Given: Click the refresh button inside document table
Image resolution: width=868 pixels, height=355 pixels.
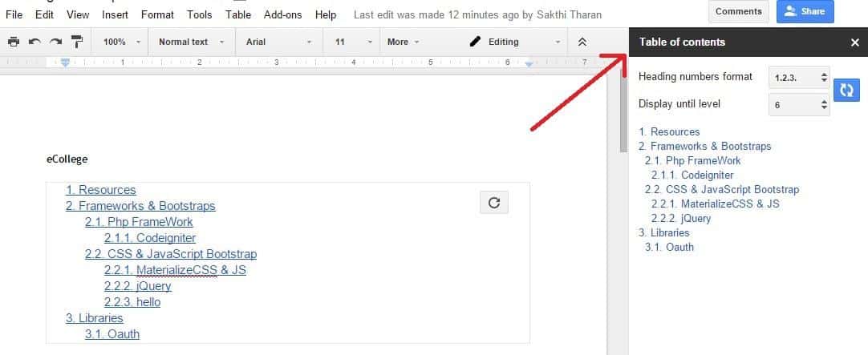Looking at the screenshot, I should [494, 203].
